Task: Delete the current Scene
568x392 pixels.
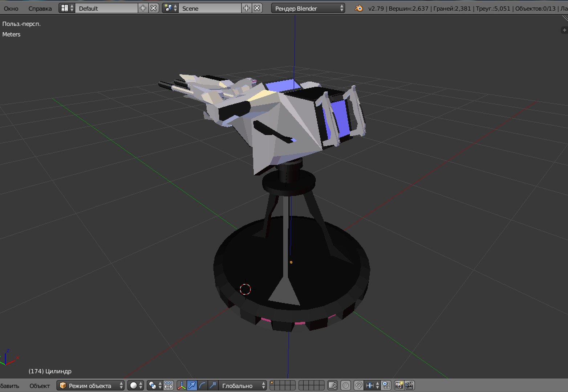Action: point(257,8)
